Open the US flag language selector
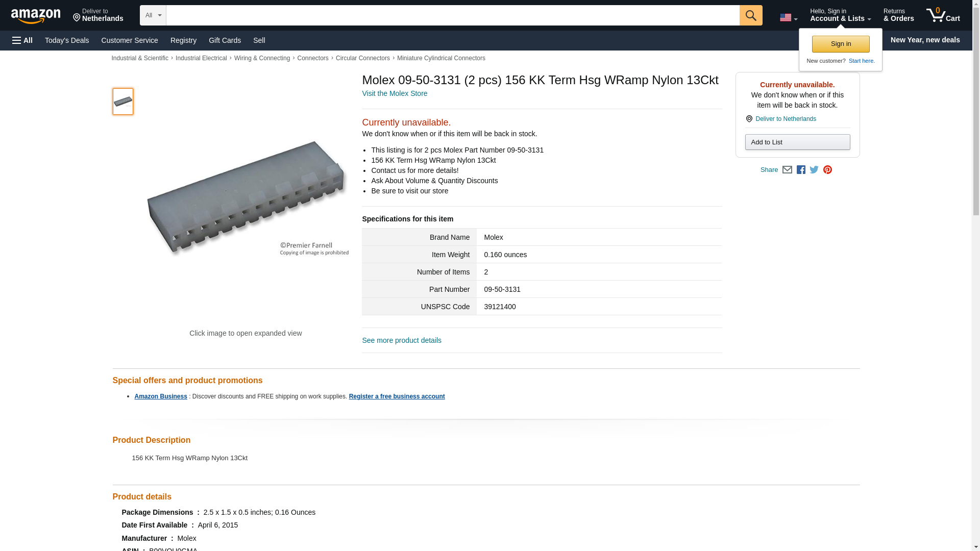980x551 pixels. [788, 17]
